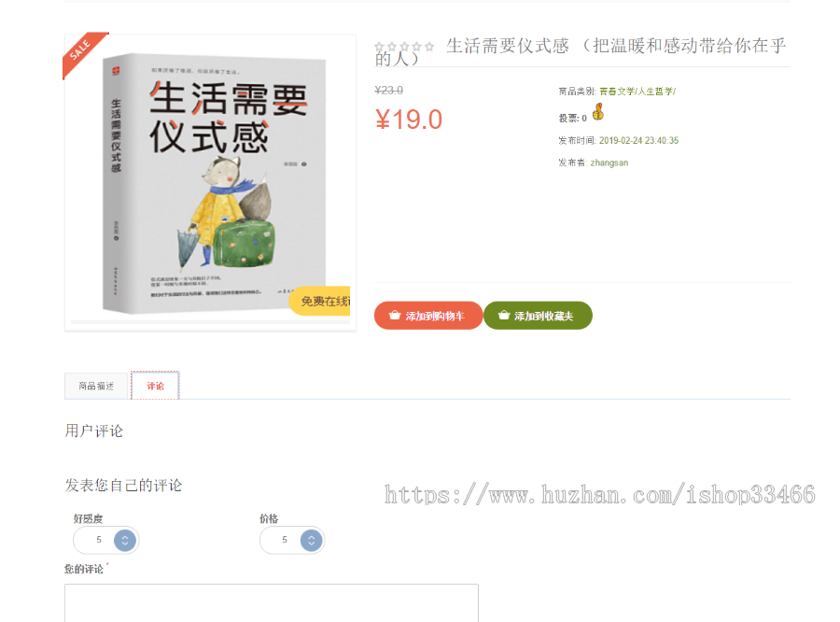Image resolution: width=840 pixels, height=622 pixels.
Task: Click the yellow 免费在线 badge
Action: pyautogui.click(x=320, y=301)
